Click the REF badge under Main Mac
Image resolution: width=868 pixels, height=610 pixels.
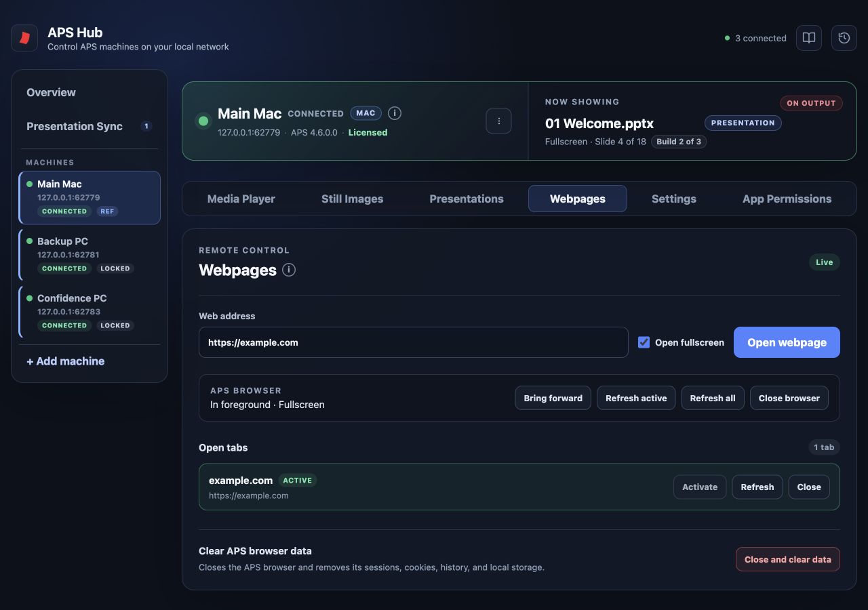click(107, 211)
